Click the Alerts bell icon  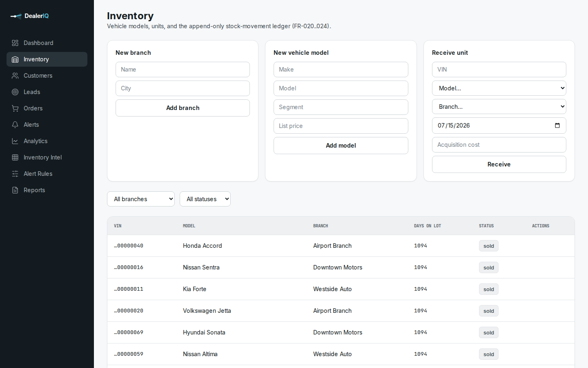click(15, 125)
